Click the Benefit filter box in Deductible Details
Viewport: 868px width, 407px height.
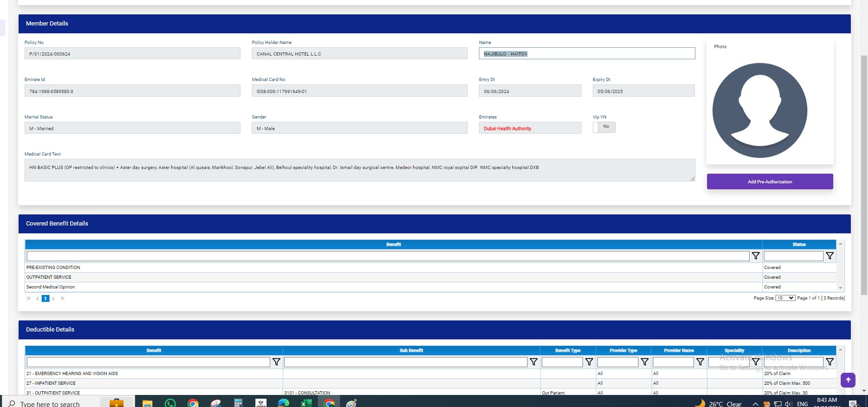point(149,362)
